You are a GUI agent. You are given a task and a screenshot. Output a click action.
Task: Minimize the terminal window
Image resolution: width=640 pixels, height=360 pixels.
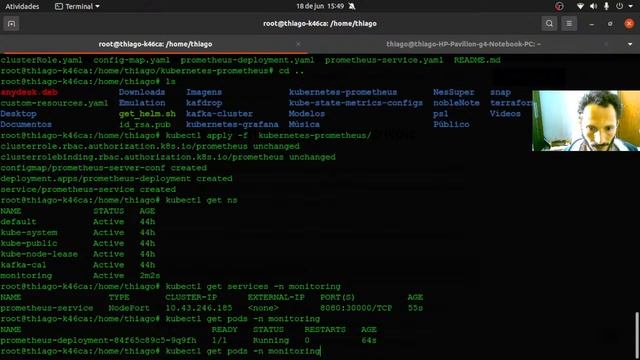[591, 24]
